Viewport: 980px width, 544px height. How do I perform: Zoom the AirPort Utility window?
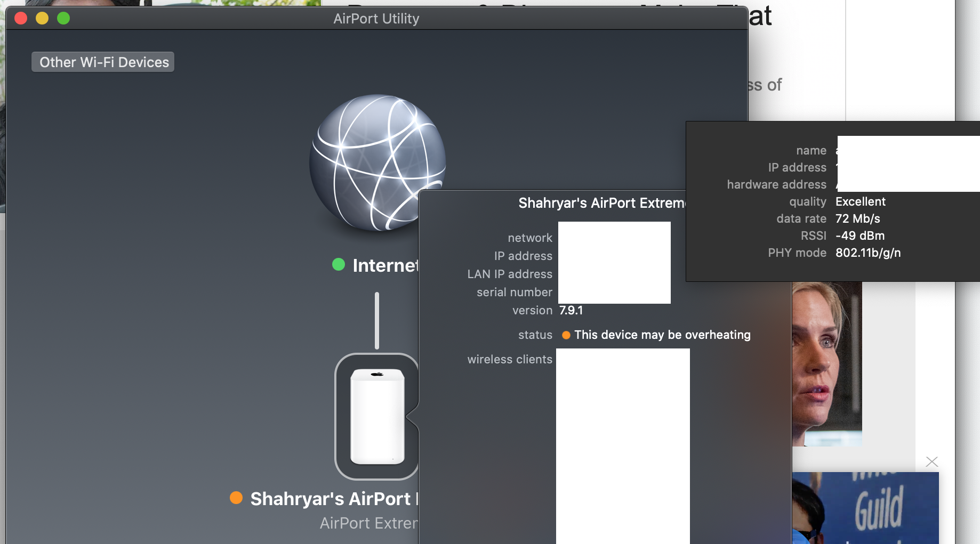coord(63,18)
